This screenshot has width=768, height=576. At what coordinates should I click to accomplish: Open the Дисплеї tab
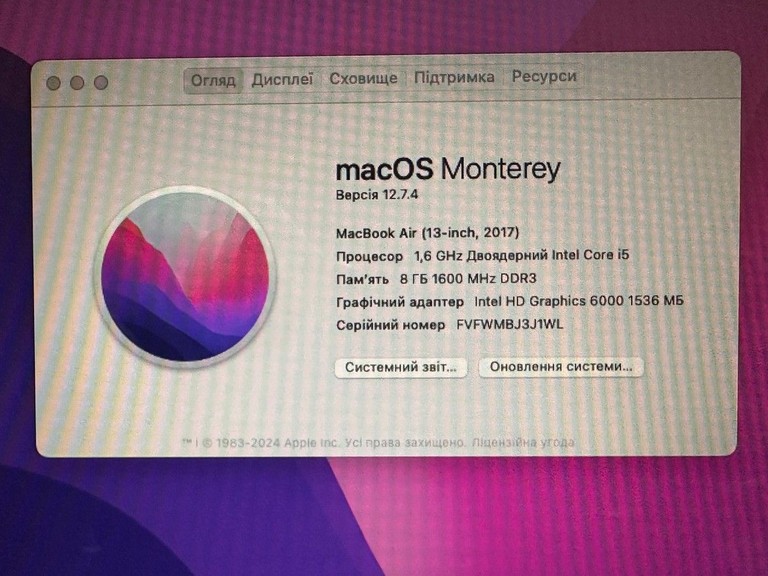(x=282, y=79)
